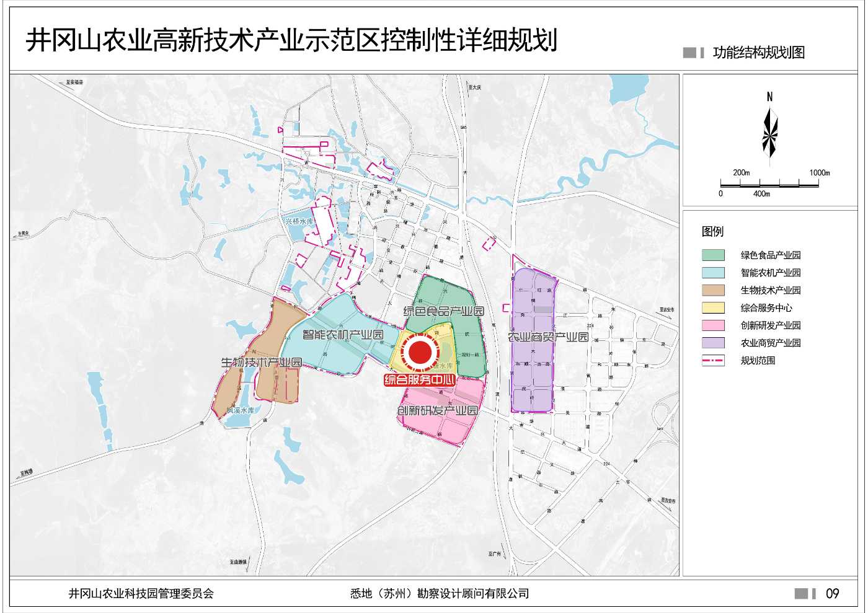The height and width of the screenshot is (613, 868).
Task: Click the yellow 综合服务中心 legend swatch
Action: point(713,307)
